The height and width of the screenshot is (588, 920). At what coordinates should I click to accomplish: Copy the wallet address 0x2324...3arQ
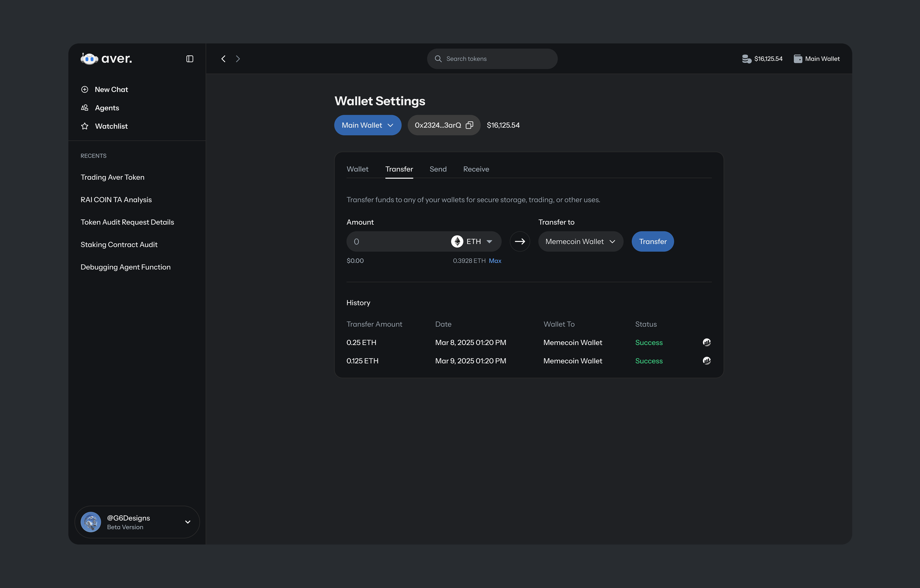click(x=470, y=125)
